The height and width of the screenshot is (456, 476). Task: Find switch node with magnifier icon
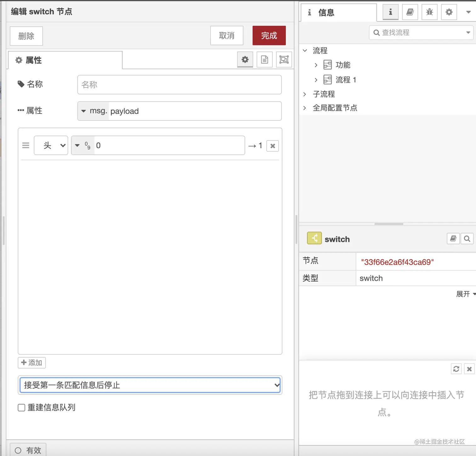(467, 239)
